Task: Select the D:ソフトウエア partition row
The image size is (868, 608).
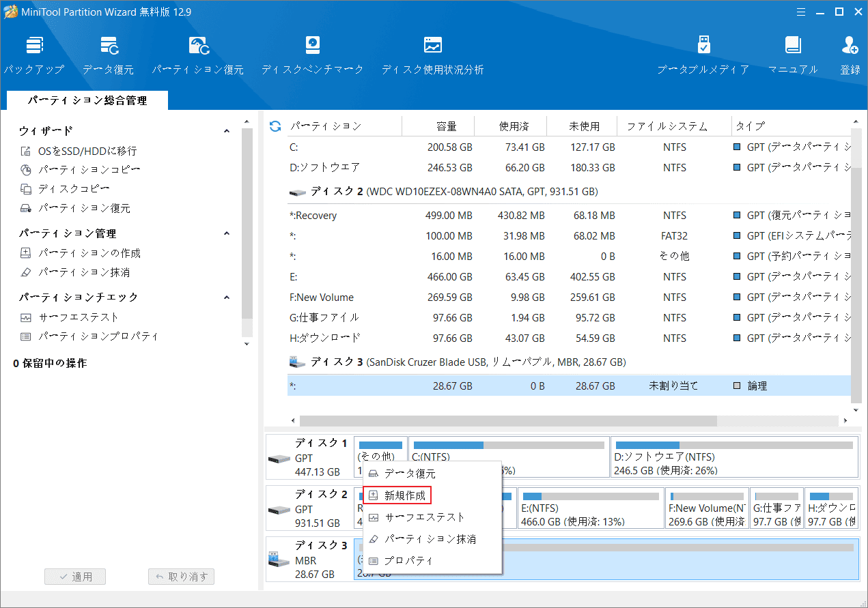Action: 570,168
